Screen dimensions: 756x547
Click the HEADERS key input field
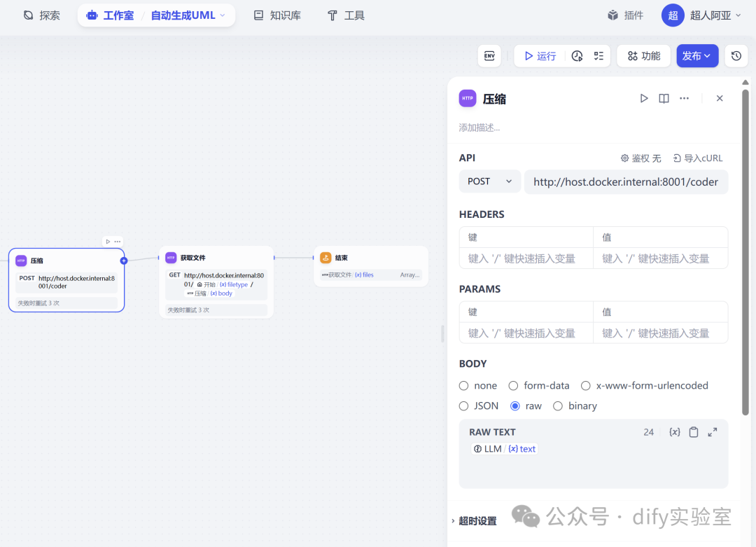[x=526, y=258]
